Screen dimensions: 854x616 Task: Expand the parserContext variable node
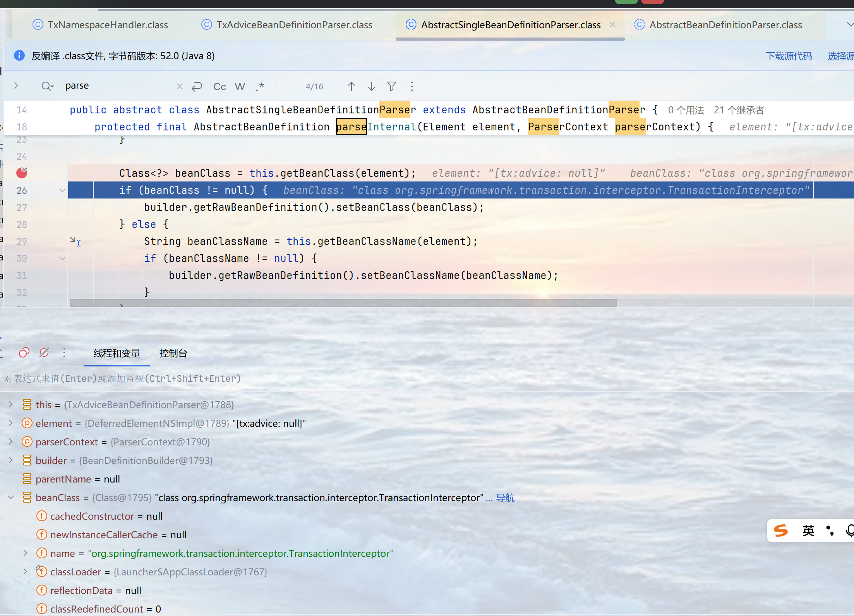pyautogui.click(x=11, y=442)
